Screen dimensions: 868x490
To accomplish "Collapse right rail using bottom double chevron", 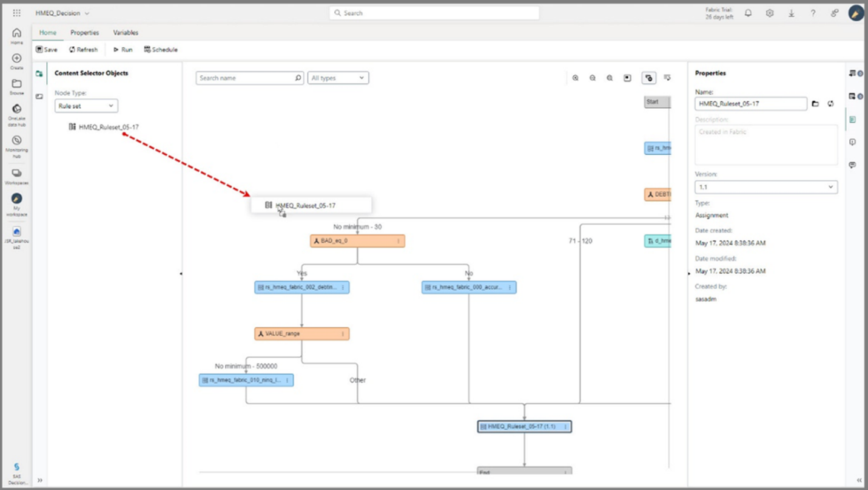I will 859,480.
